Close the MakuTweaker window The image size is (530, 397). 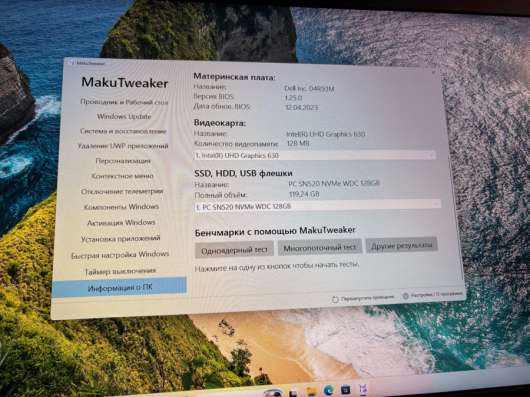tap(433, 72)
